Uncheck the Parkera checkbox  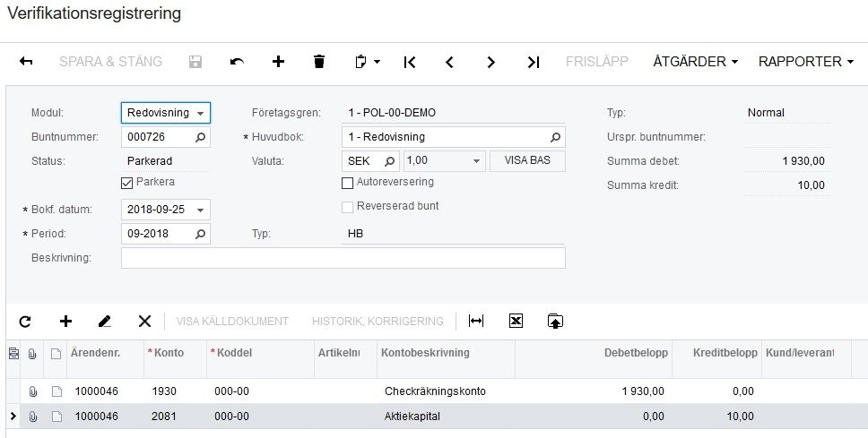126,183
